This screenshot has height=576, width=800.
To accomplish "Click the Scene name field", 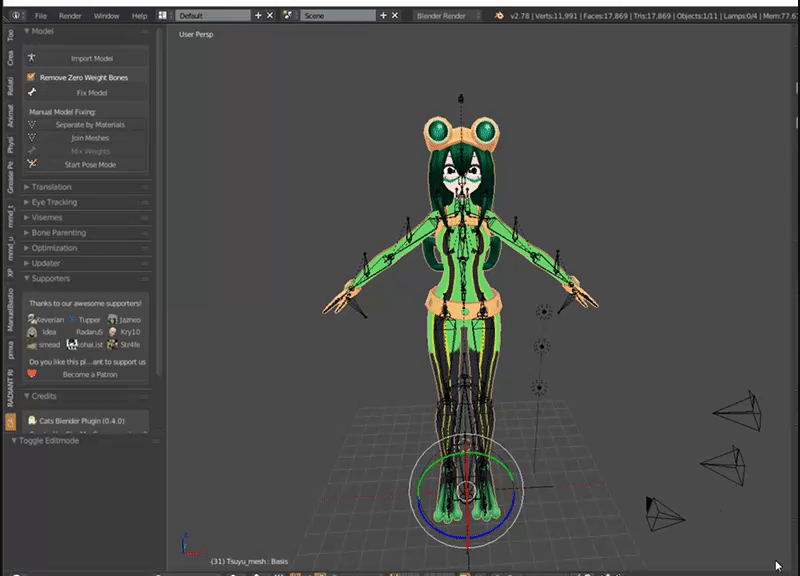I will 337,16.
